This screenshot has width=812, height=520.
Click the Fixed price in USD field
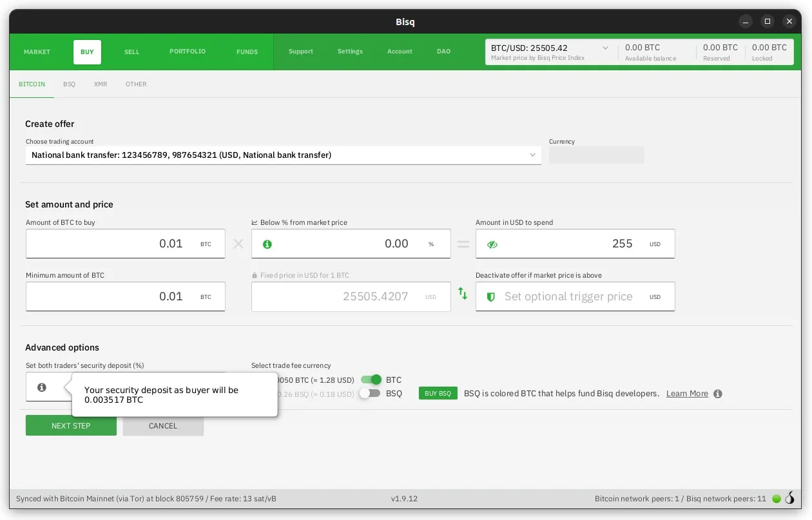(x=351, y=296)
